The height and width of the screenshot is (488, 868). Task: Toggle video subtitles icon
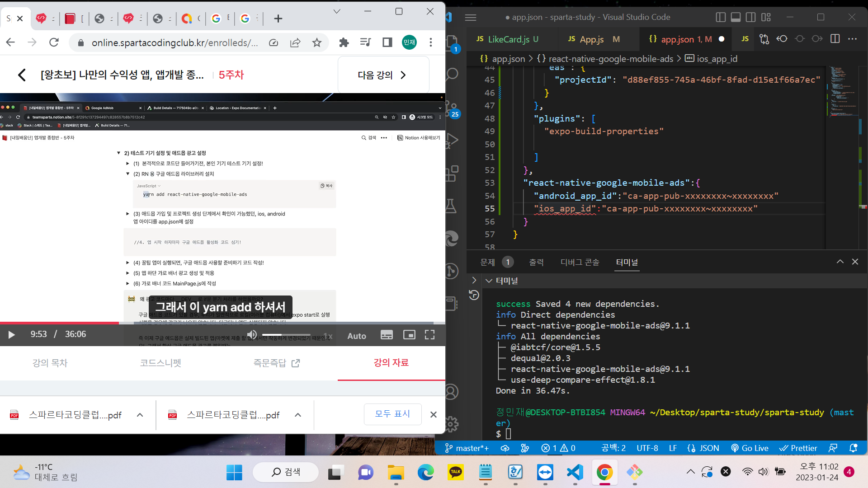click(x=387, y=335)
